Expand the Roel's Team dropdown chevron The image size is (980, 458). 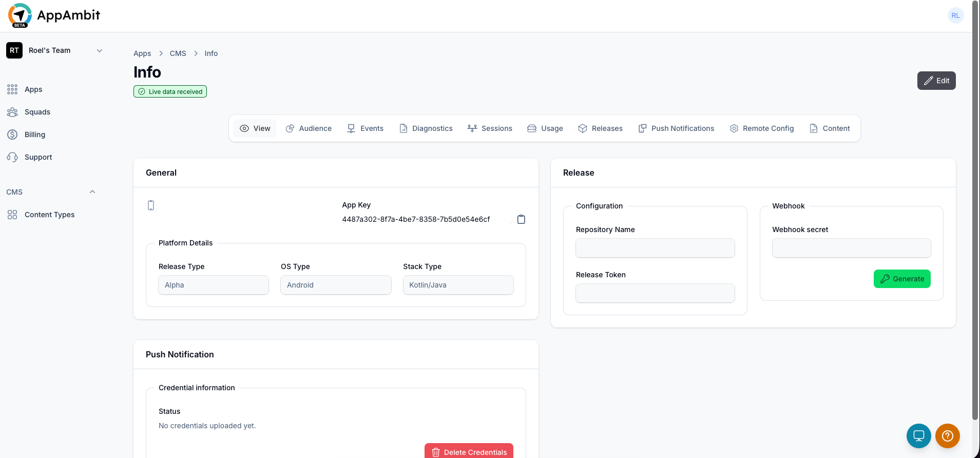tap(100, 50)
